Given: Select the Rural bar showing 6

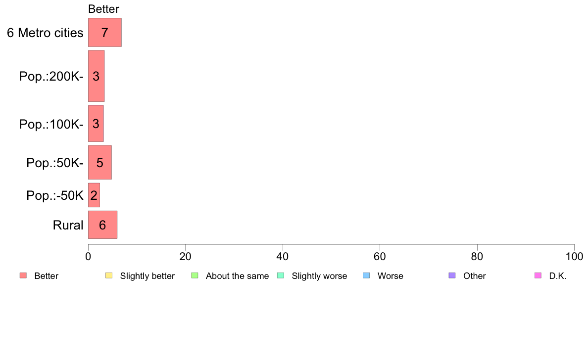Looking at the screenshot, I should coord(103,225).
